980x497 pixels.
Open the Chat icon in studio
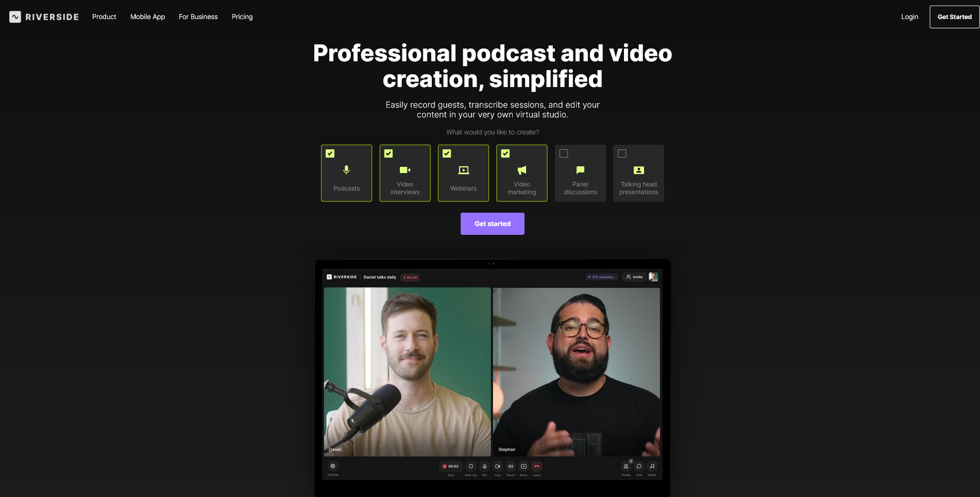(639, 466)
